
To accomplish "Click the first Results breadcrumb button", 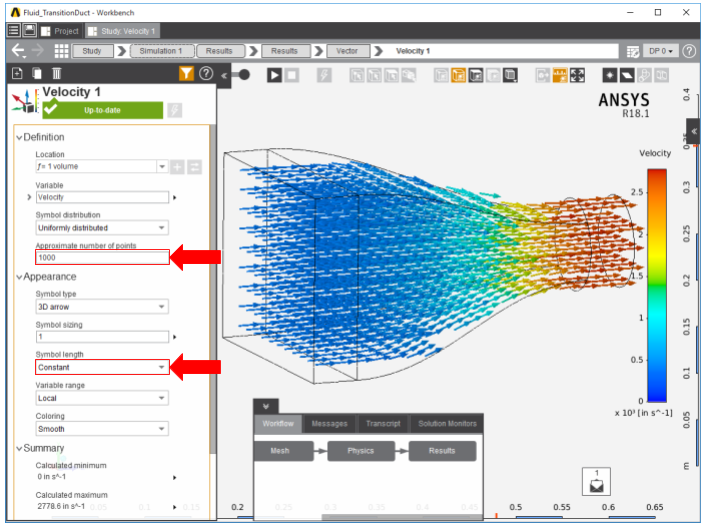I will pos(220,51).
